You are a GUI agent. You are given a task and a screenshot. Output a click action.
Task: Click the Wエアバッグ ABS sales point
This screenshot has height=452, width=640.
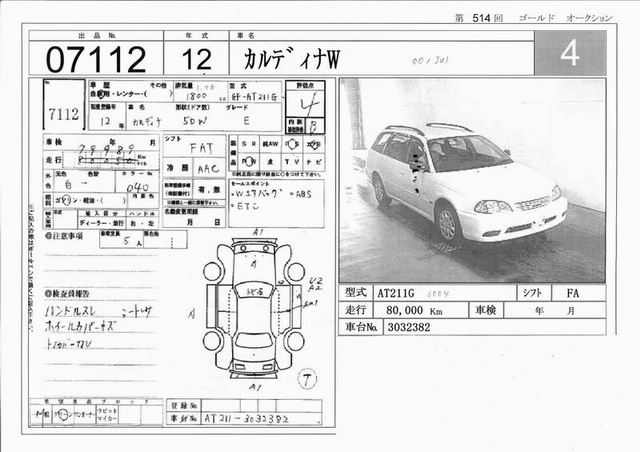271,194
